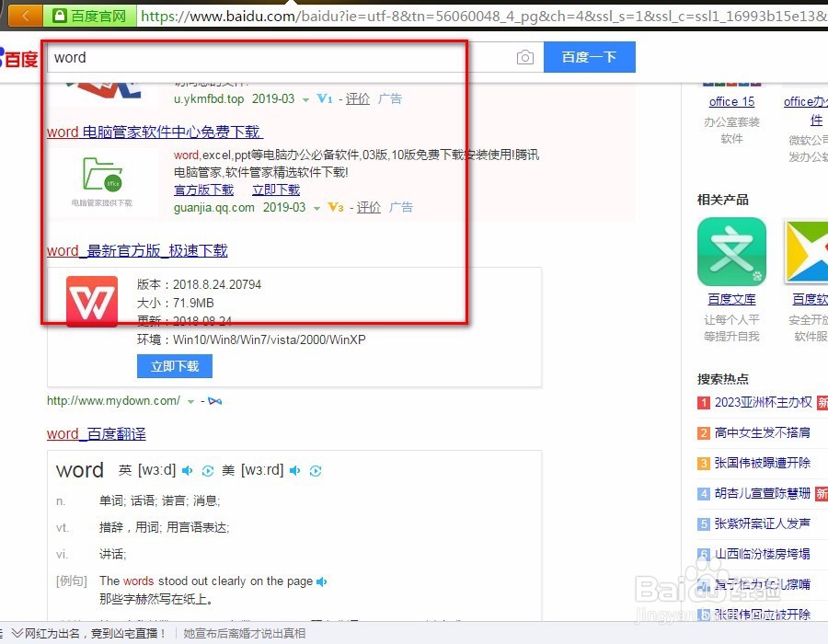Click the WPS red W logo
Screen dimensions: 828x644
[x=92, y=302]
